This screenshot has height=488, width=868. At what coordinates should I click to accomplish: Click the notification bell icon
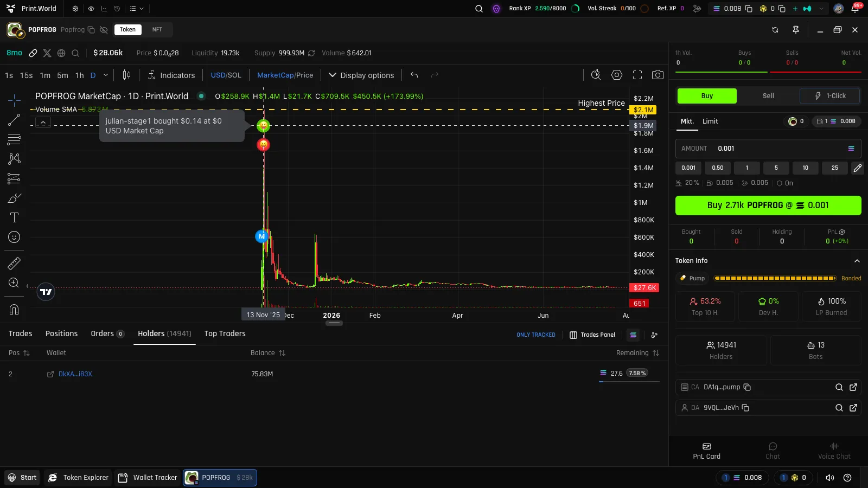[855, 9]
